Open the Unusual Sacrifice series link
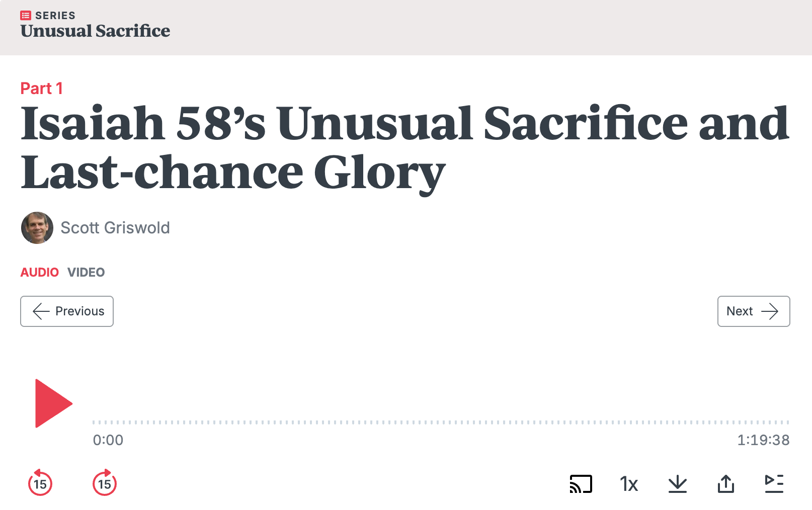 (x=95, y=31)
